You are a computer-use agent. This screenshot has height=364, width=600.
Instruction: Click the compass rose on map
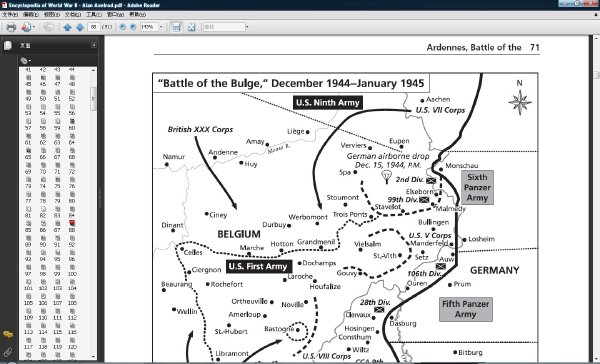click(520, 102)
